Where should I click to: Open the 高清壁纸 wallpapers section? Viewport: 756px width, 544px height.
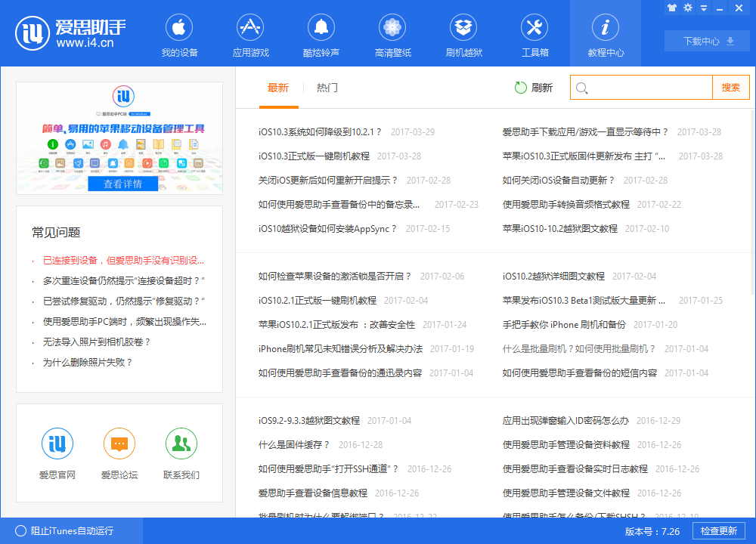tap(392, 35)
